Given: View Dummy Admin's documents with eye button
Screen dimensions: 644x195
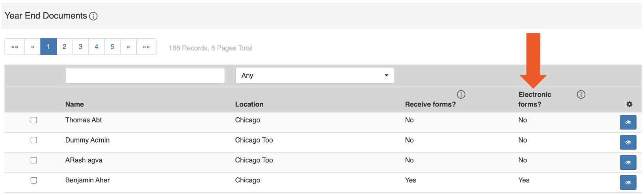Looking at the screenshot, I should tap(628, 142).
